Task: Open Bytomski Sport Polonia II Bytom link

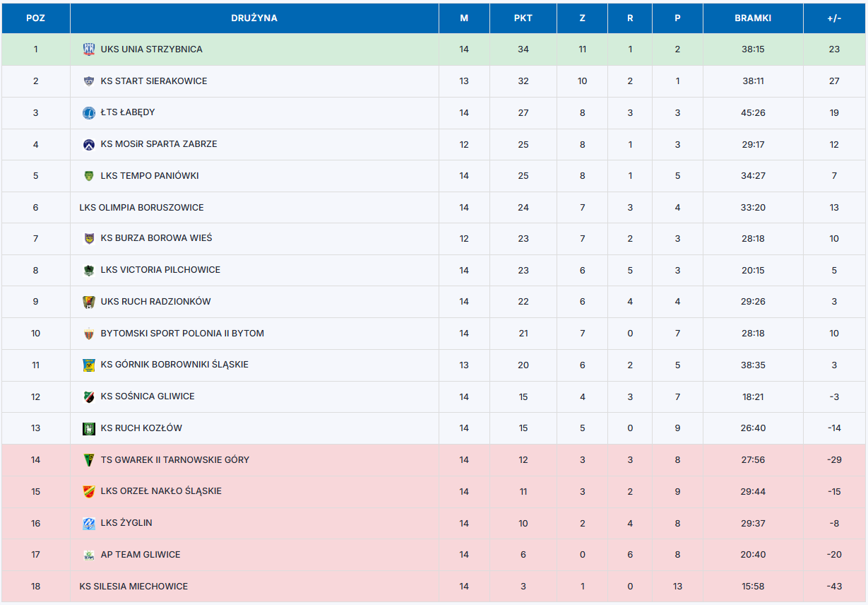Action: (x=182, y=334)
